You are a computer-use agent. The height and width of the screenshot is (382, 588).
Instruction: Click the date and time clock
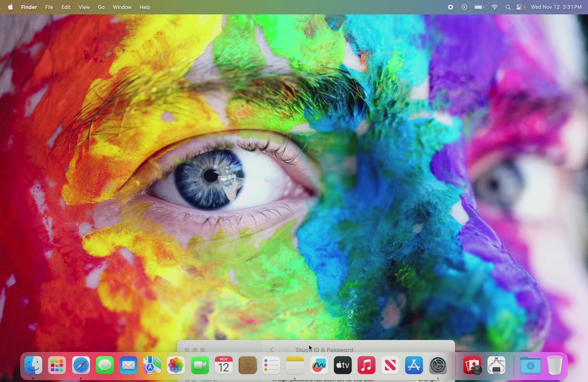(x=556, y=8)
